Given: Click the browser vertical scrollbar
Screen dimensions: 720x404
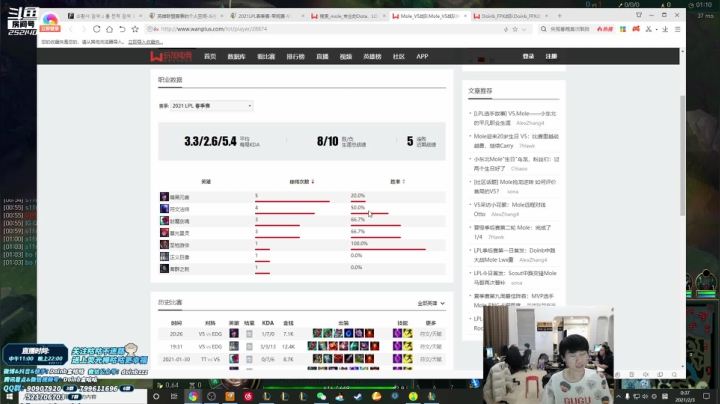Looking at the screenshot, I should 682,156.
